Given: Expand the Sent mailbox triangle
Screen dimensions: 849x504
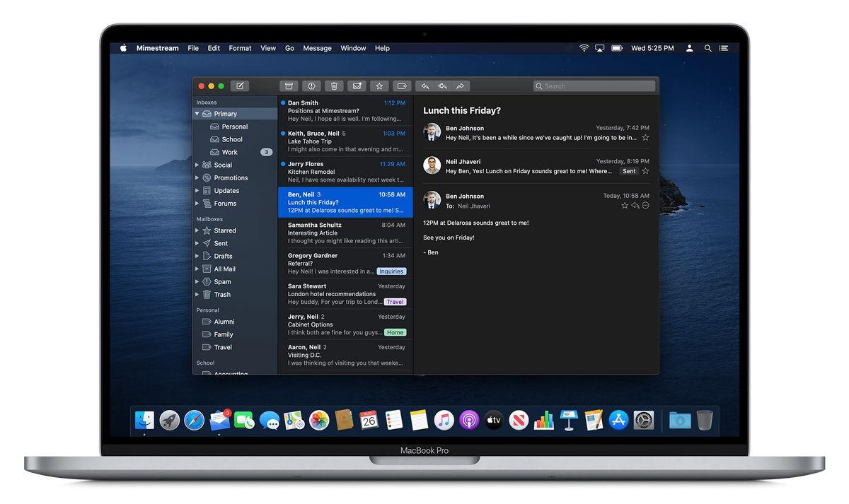Looking at the screenshot, I should click(197, 243).
